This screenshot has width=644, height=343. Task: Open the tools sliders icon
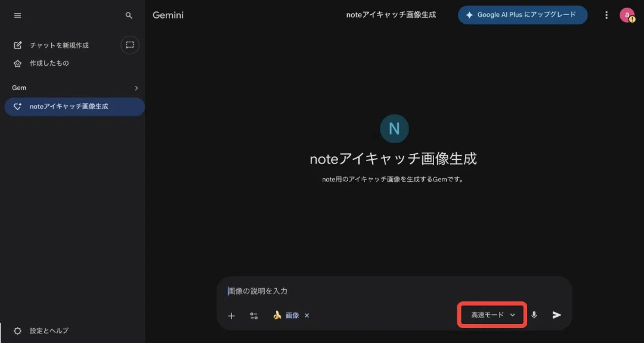[x=254, y=316]
